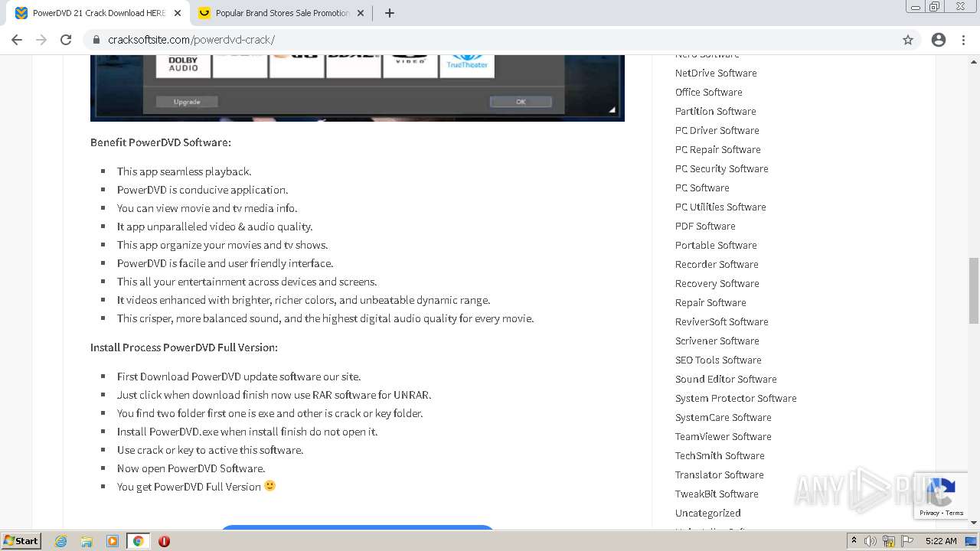Click 'PowerDVD is conducive application.' bullet
Viewport: 980px width, 551px height.
pos(203,190)
